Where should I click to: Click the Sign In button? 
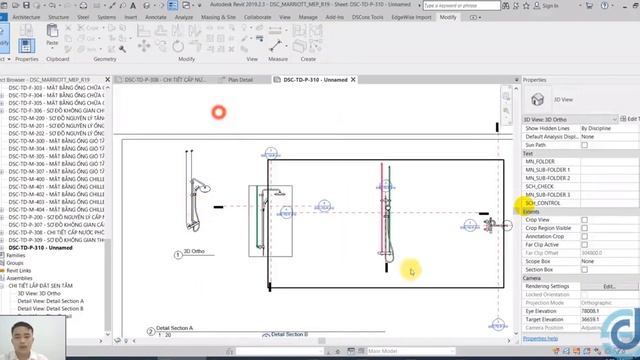pyautogui.click(x=546, y=5)
